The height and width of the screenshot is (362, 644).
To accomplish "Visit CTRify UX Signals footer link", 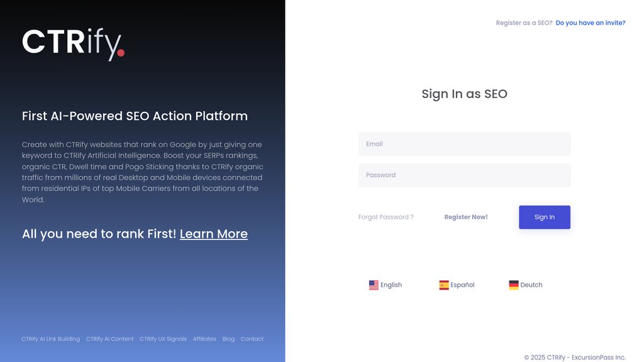I will coord(163,339).
